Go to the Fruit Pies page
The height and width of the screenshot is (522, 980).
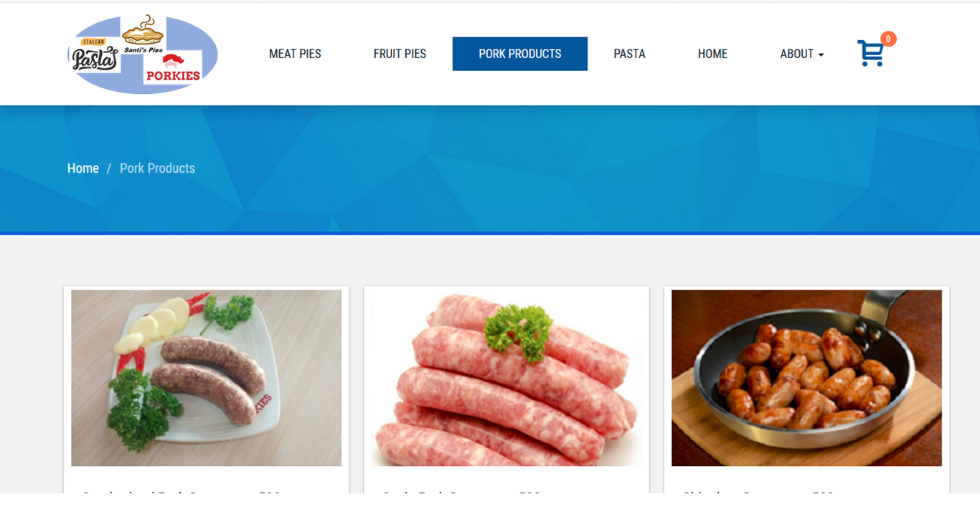point(400,54)
